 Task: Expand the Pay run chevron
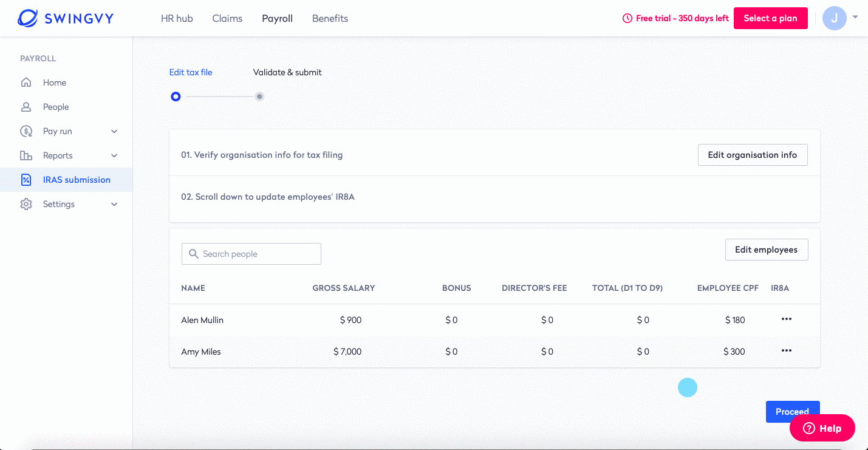pos(114,131)
